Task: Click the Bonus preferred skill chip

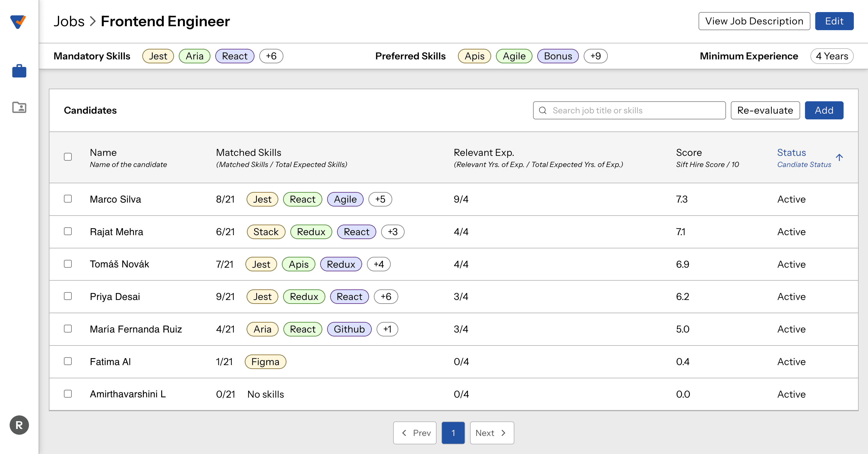Action: pyautogui.click(x=558, y=56)
